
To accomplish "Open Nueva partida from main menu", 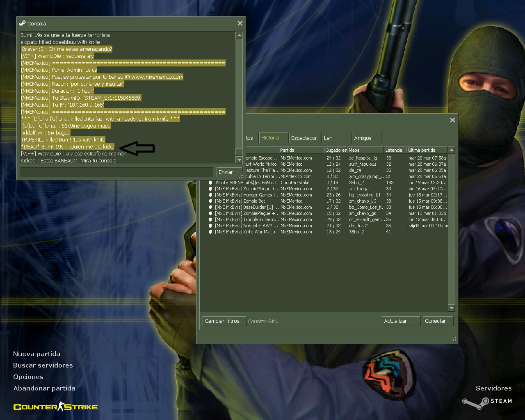I will (37, 354).
